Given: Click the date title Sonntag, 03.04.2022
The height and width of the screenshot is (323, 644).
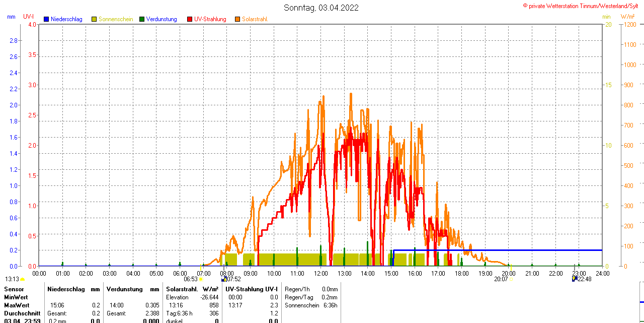Looking at the screenshot, I should click(x=321, y=8).
